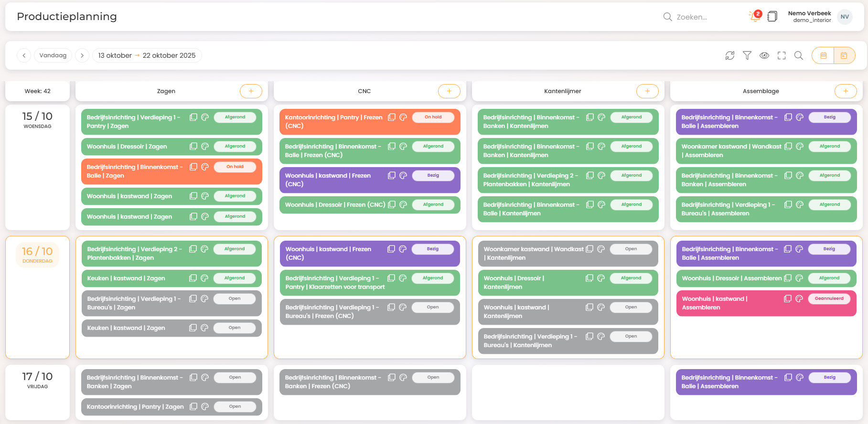Open the notebook icon beside notifications
This screenshot has height=424, width=868.
(x=772, y=17)
